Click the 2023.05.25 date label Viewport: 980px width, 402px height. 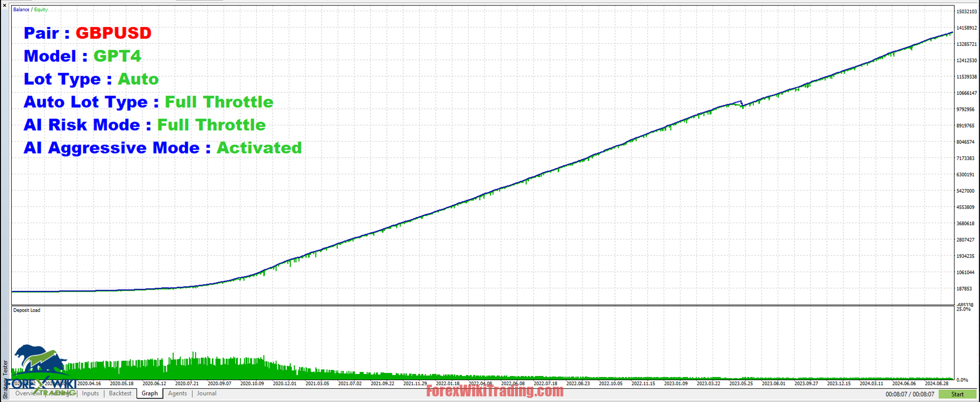point(741,384)
